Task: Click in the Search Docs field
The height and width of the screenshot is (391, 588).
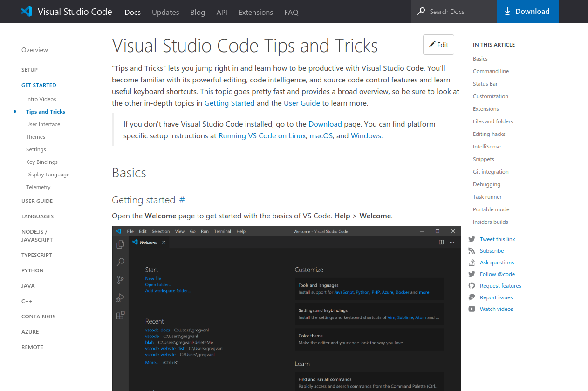Action: (459, 12)
